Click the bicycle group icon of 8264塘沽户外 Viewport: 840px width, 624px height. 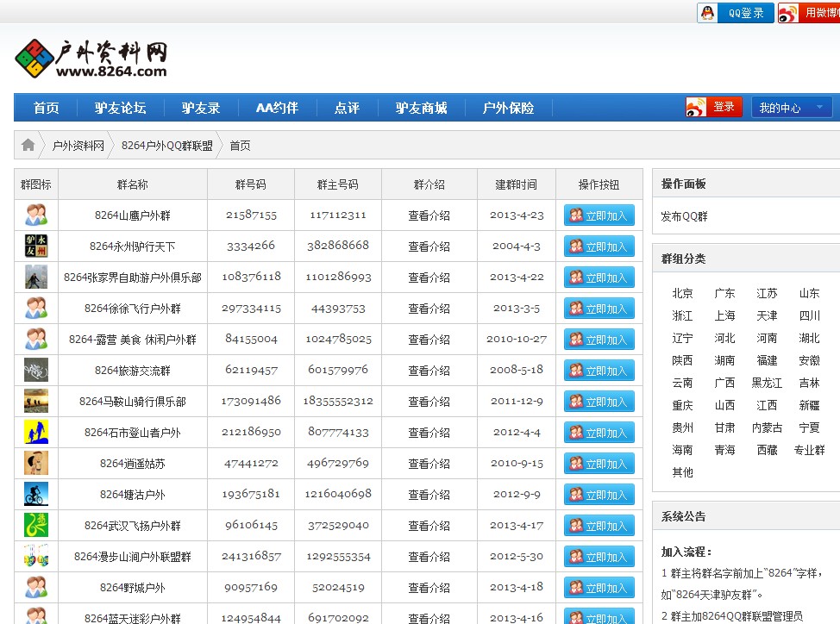[x=34, y=494]
